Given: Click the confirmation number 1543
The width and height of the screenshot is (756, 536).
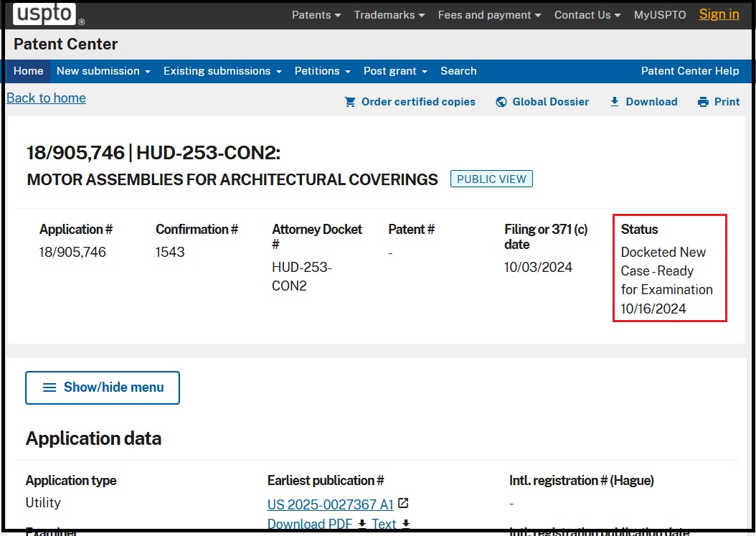Looking at the screenshot, I should [170, 252].
